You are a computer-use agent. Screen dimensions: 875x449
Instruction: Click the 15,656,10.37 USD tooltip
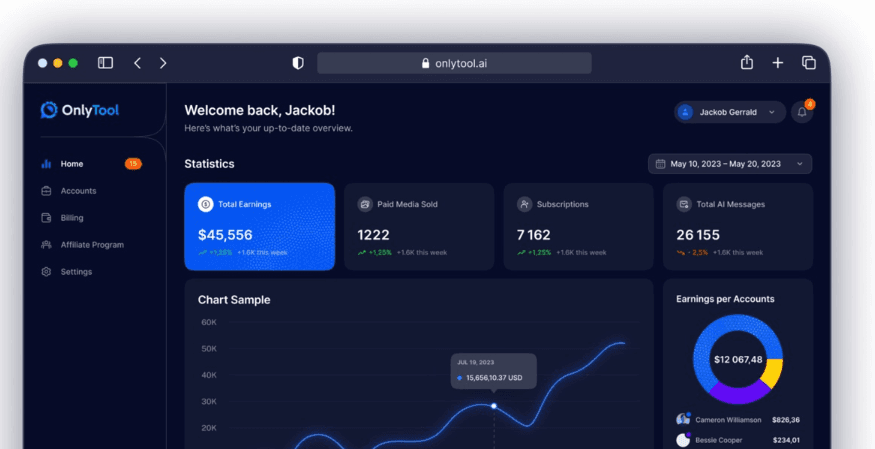pos(493,371)
